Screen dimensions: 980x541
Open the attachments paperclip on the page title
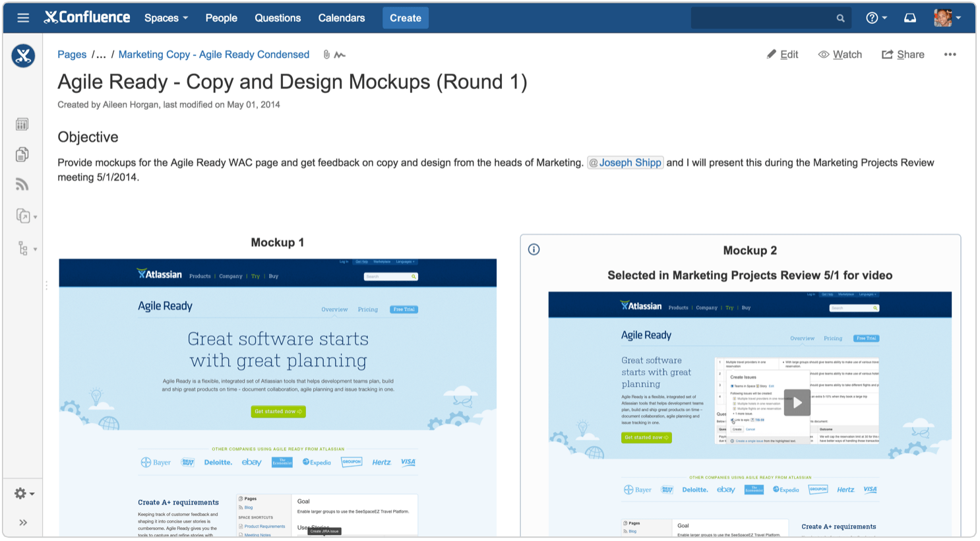326,54
